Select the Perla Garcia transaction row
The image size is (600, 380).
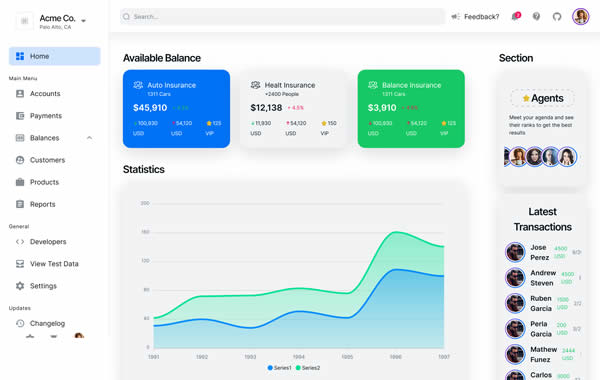pyautogui.click(x=543, y=329)
